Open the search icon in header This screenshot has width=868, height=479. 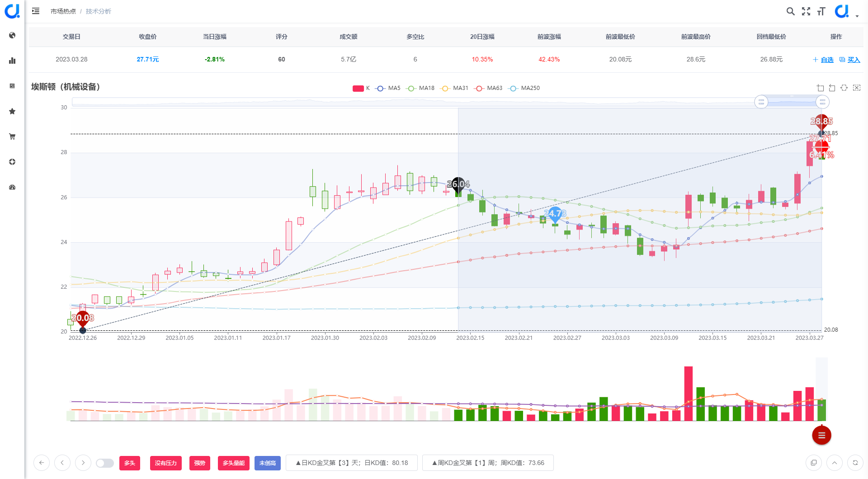[790, 11]
